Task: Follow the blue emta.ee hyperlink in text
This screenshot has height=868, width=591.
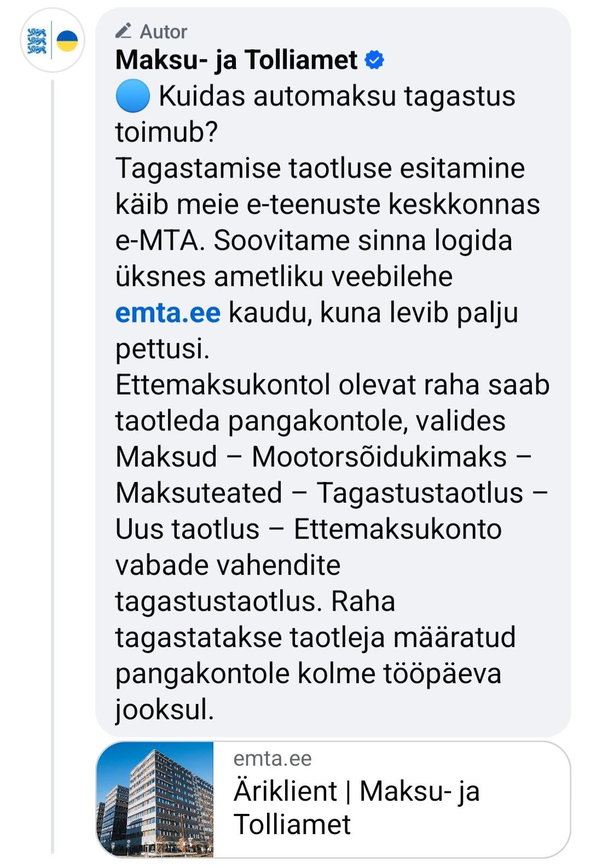Action: (x=168, y=313)
